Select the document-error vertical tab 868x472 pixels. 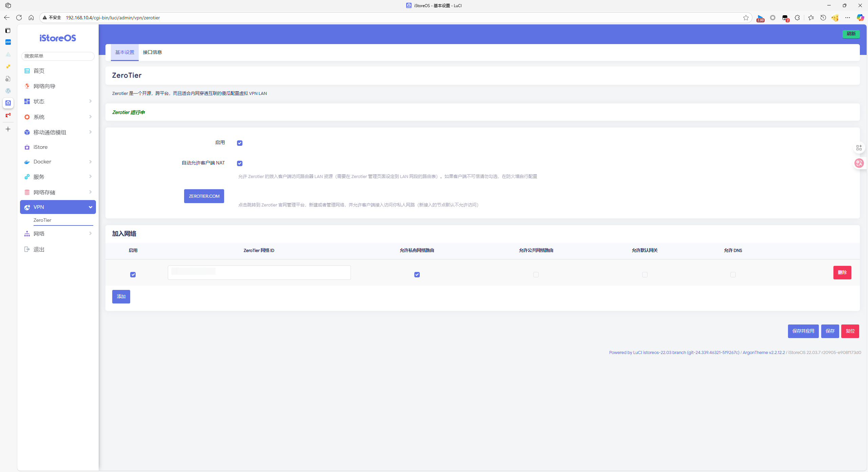(x=8, y=79)
